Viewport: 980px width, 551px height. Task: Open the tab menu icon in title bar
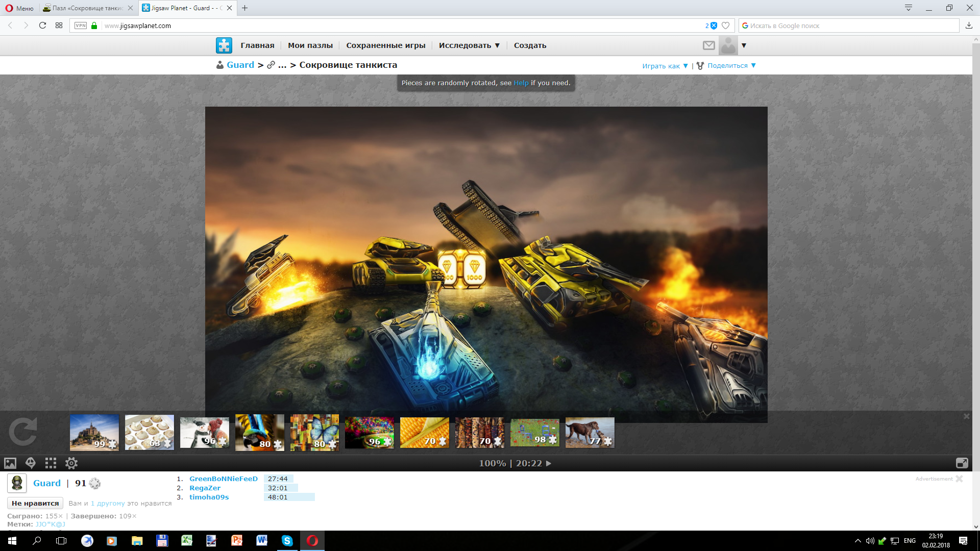909,8
